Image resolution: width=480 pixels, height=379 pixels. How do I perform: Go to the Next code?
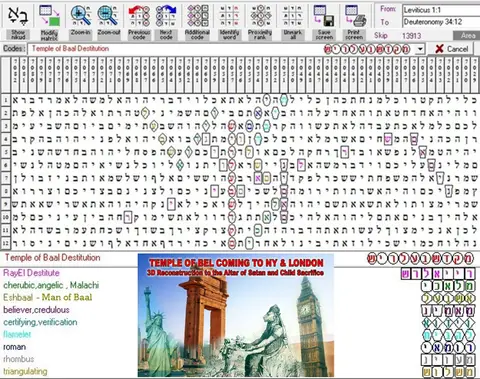pyautogui.click(x=166, y=16)
